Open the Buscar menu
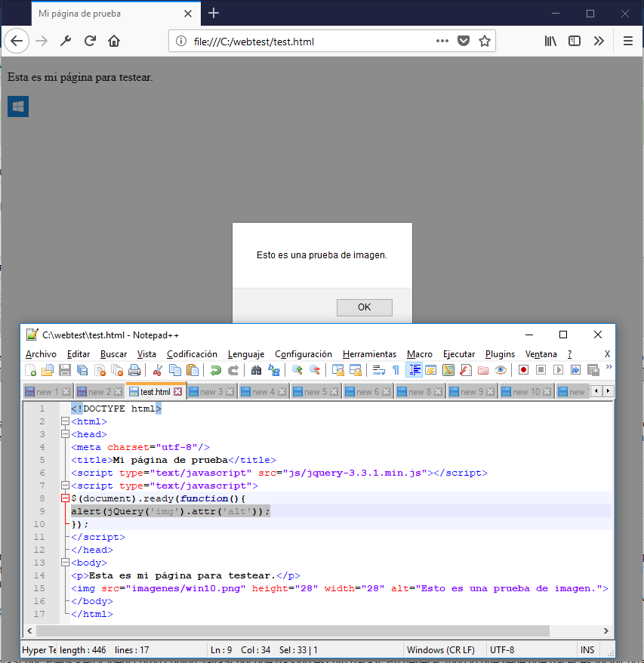The image size is (644, 663). tap(113, 354)
